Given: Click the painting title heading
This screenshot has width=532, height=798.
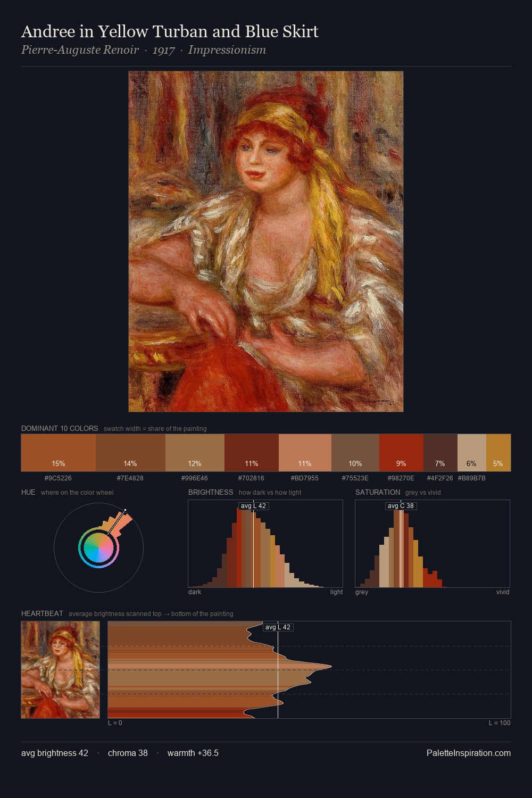Looking at the screenshot, I should click(170, 31).
